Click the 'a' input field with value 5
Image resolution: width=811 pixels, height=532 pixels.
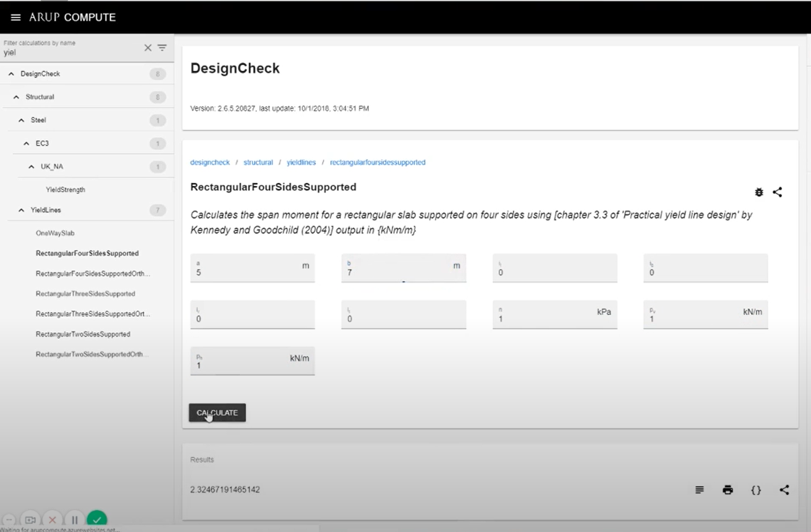[253, 268]
